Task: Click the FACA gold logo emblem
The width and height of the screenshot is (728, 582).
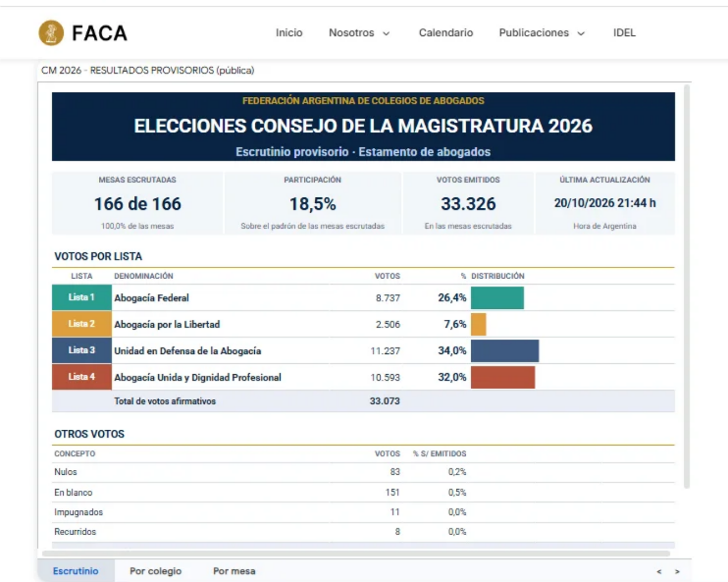Action: (x=51, y=32)
